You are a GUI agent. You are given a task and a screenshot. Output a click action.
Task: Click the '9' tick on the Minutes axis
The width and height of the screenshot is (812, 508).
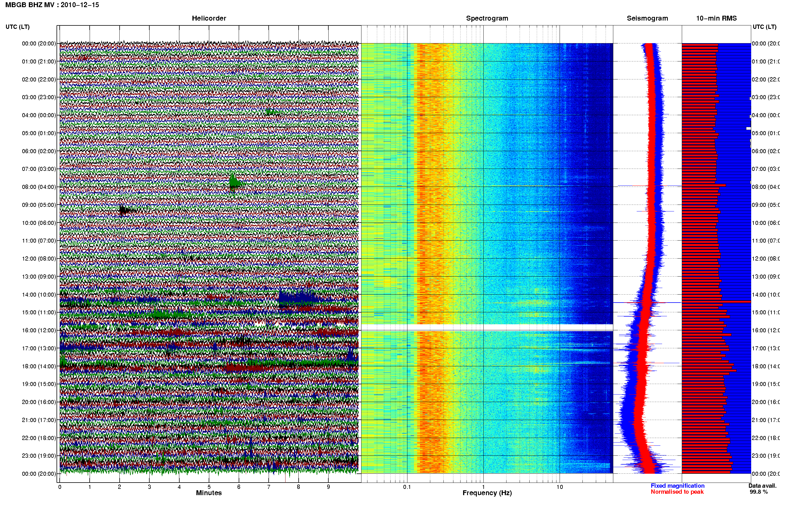point(328,487)
